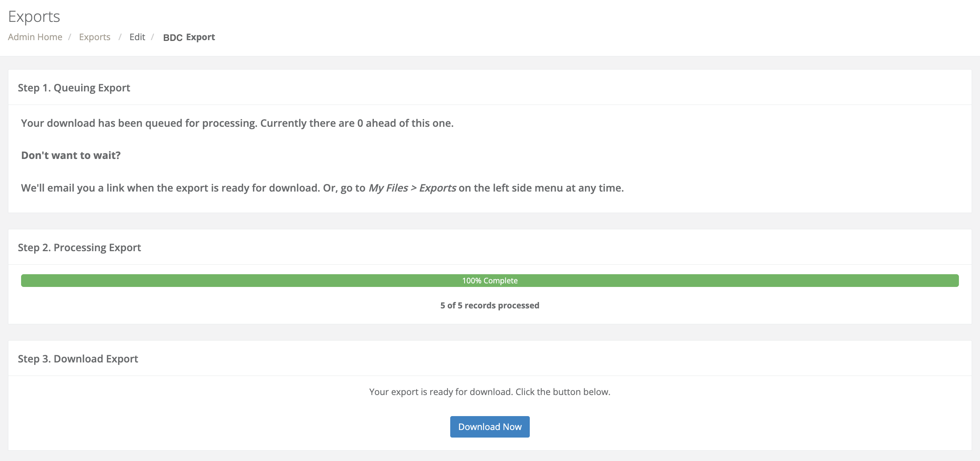The image size is (980, 461).
Task: Click the 100% Complete progress bar
Action: [490, 280]
